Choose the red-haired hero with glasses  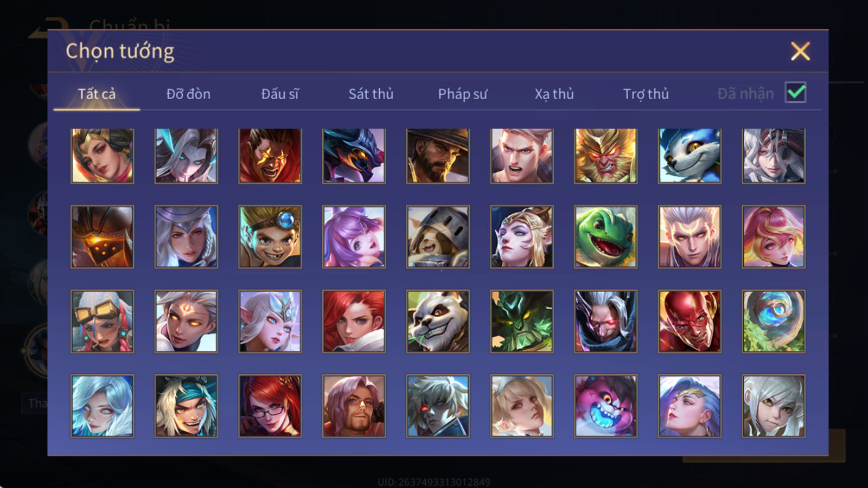pos(270,406)
